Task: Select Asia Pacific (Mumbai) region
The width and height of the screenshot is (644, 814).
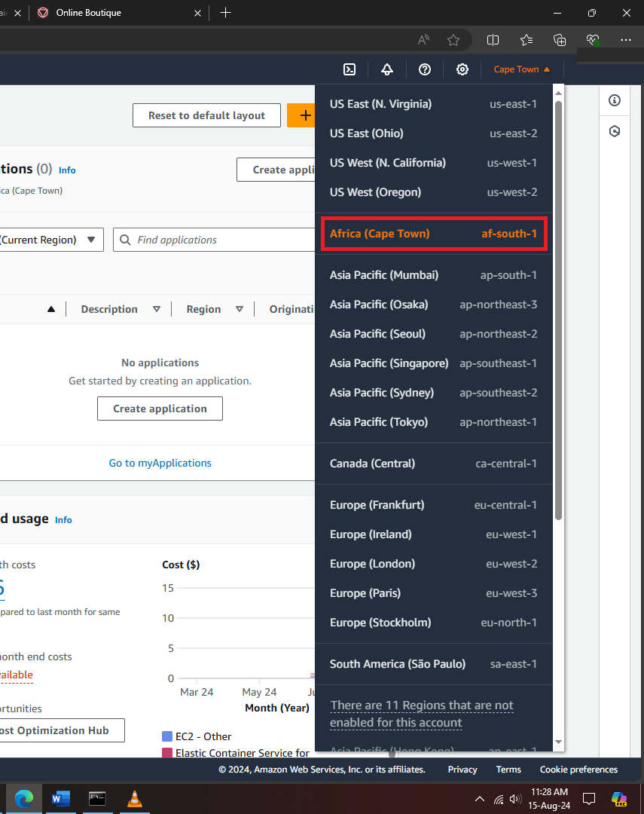Action: click(x=433, y=275)
